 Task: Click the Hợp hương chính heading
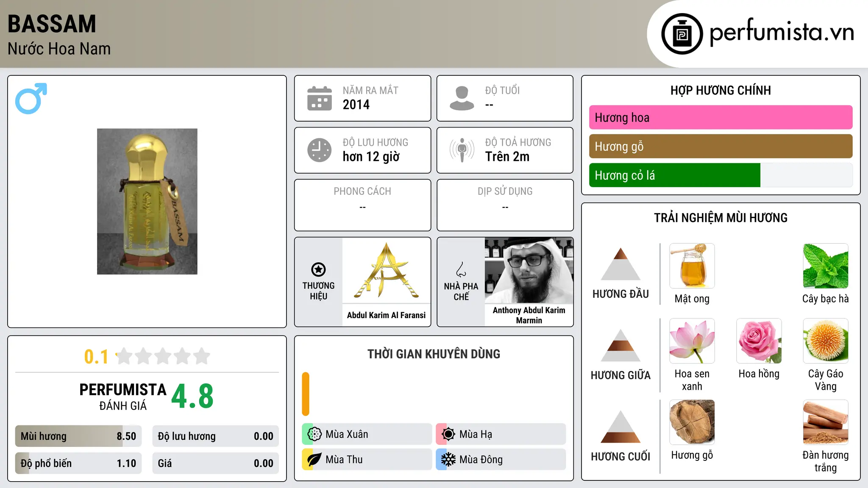click(721, 90)
